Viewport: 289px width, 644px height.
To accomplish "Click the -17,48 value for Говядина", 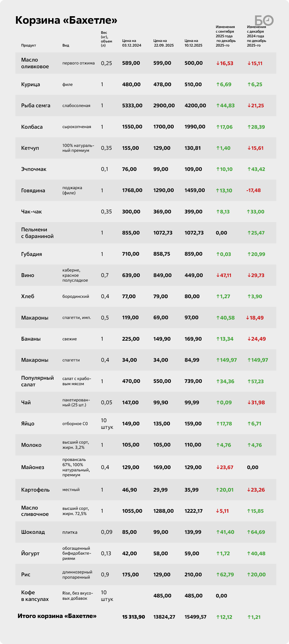I will [x=253, y=190].
